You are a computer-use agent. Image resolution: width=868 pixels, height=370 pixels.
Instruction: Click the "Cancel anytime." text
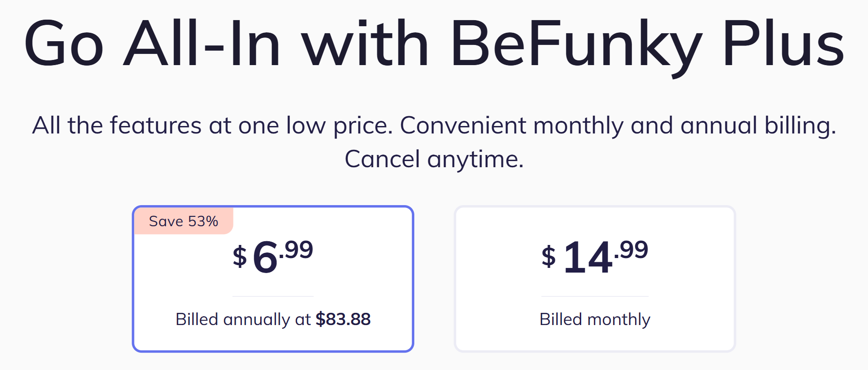coord(434,159)
